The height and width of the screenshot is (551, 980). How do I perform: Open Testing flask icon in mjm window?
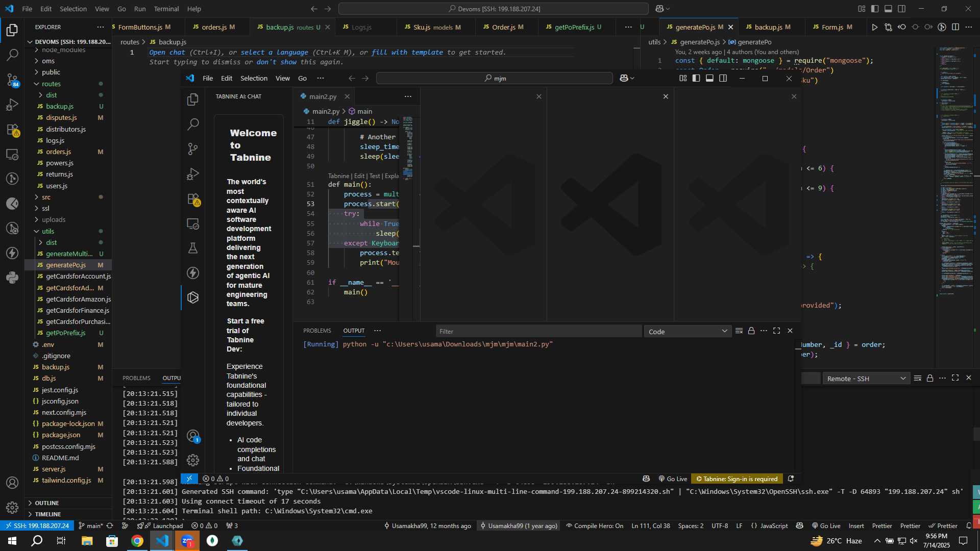(x=193, y=248)
